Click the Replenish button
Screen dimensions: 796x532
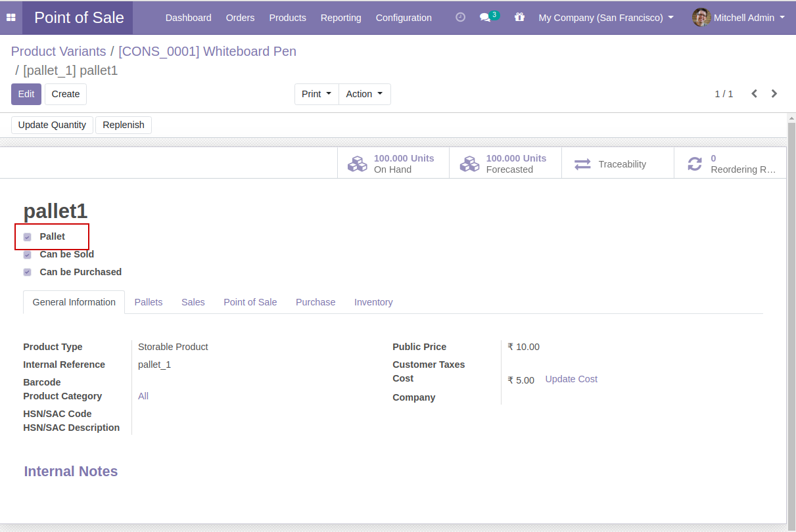(x=124, y=125)
